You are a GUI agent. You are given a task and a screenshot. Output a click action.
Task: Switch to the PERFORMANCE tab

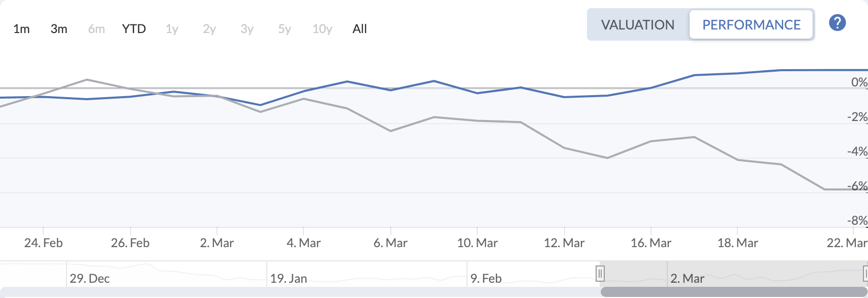coord(752,24)
